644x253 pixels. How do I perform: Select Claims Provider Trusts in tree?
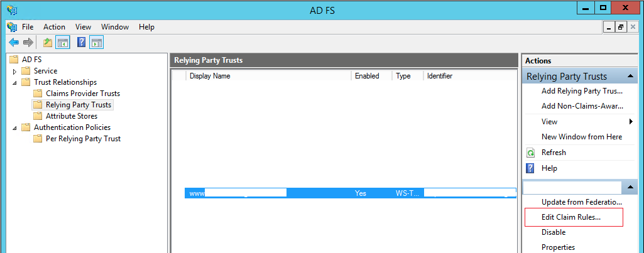click(x=82, y=94)
